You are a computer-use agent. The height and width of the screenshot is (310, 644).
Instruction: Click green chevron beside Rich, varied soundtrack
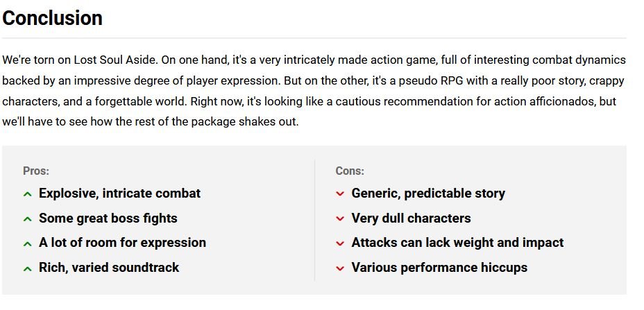tap(28, 268)
